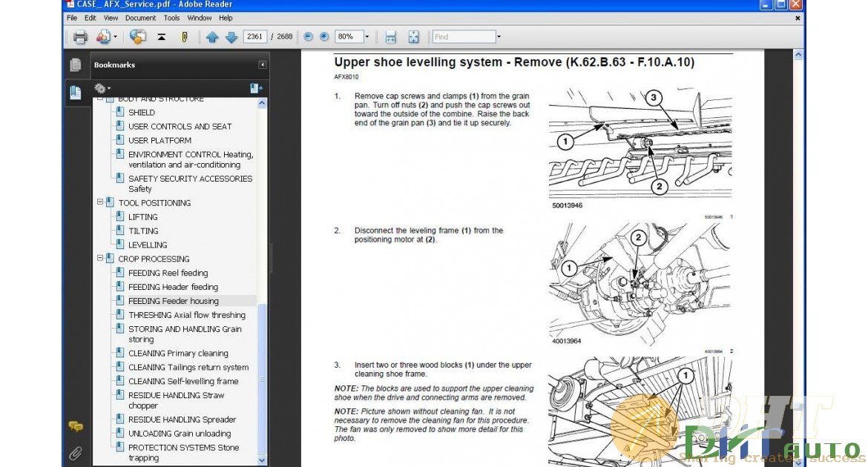Click expand current bookmark icon
This screenshot has width=868, height=467.
point(256,88)
